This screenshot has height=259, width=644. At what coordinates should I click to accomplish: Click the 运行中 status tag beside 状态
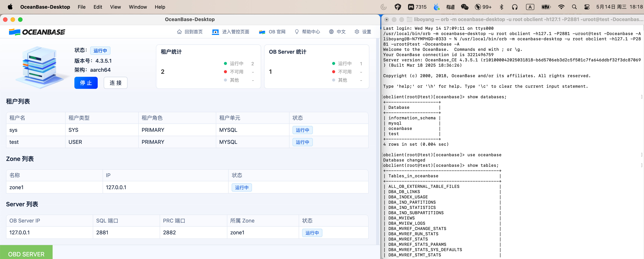[100, 51]
